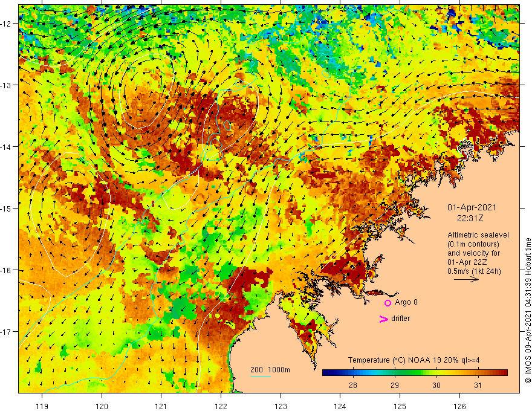Screen dimensions: 532x411
Task: Click the '01-Apr-2021' date label
Action: pos(472,207)
